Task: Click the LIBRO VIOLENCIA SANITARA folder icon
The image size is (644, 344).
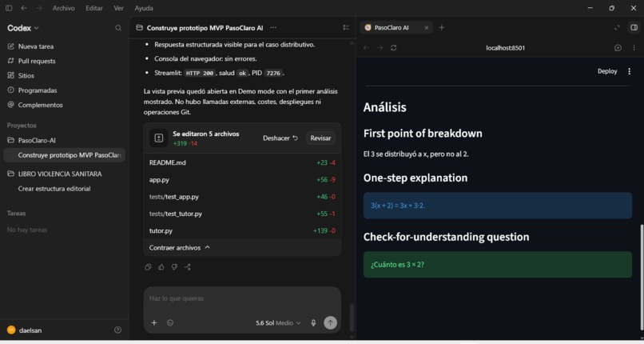Action: point(10,174)
